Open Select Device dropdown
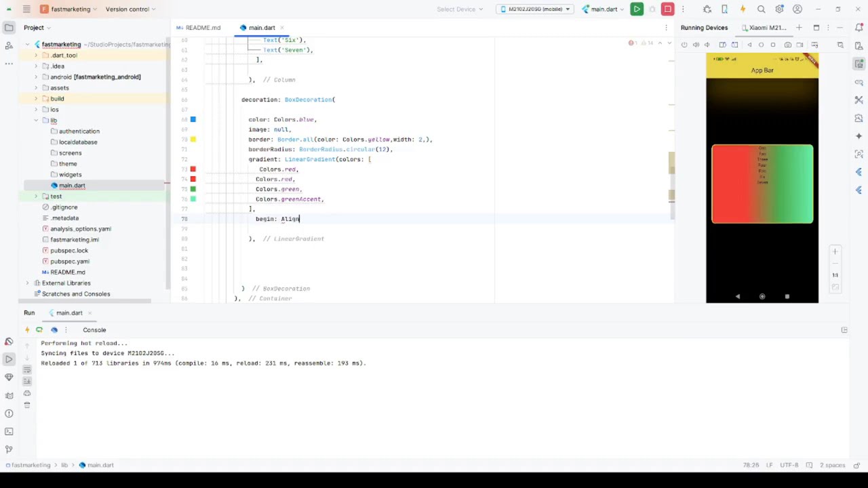Image resolution: width=868 pixels, height=488 pixels. coord(460,9)
